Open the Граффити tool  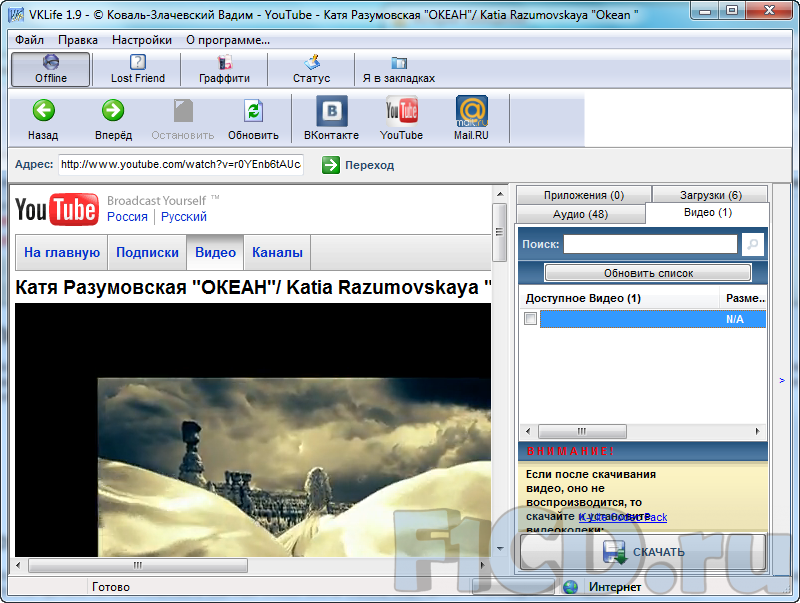pyautogui.click(x=224, y=69)
